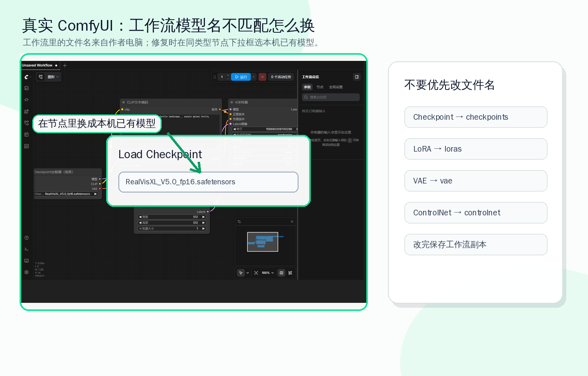
Task: Click the "VAE → vae" card
Action: pyautogui.click(x=476, y=181)
